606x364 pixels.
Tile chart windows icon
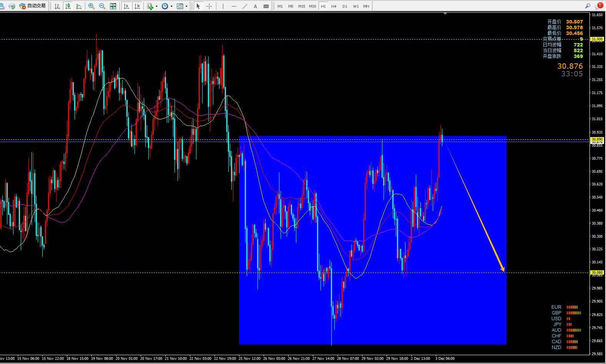click(x=113, y=6)
